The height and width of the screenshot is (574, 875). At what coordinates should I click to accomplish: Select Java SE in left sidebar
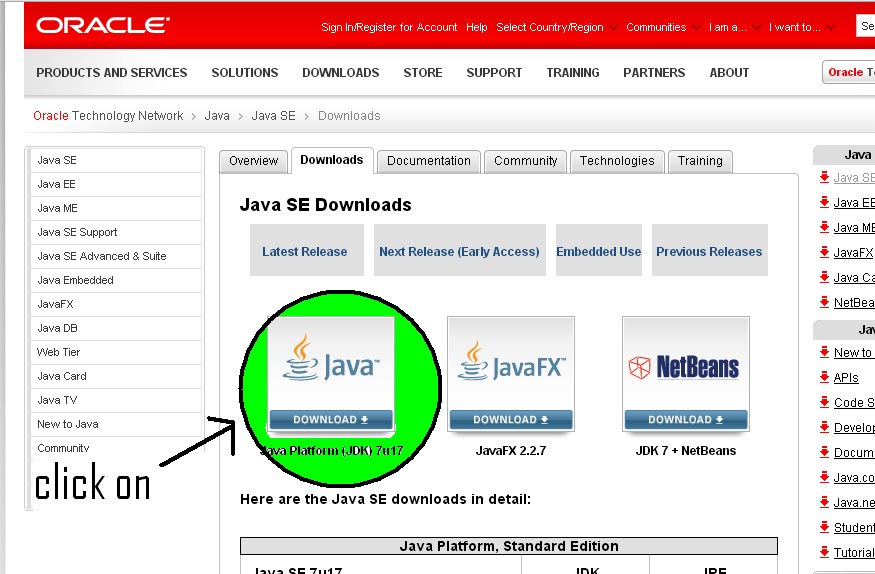(116, 160)
